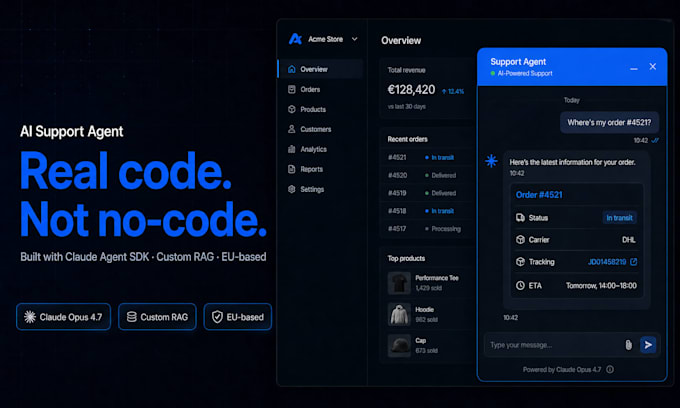Click the Overview page heading

[x=401, y=41]
